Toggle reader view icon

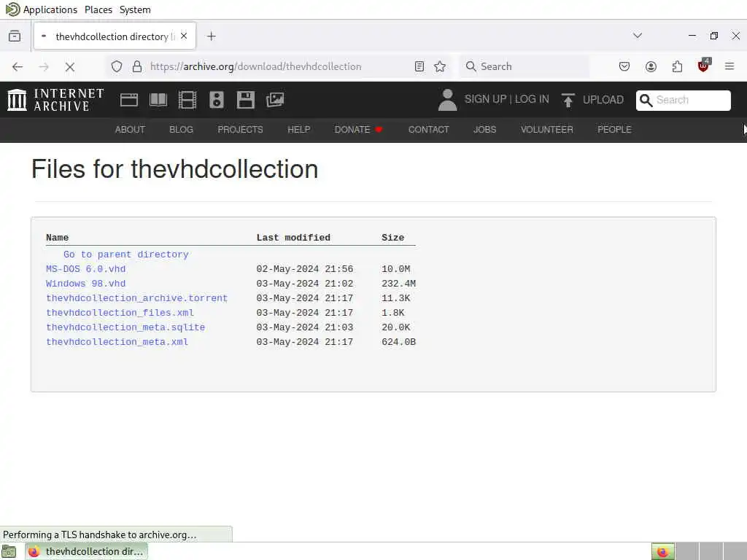click(x=419, y=66)
